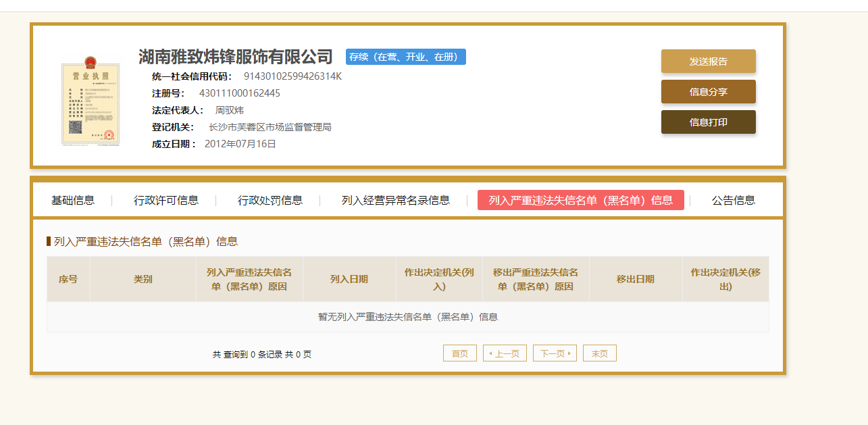868x425 pixels.
Task: Click the 作出决定机关(移出) column header
Action: [725, 279]
